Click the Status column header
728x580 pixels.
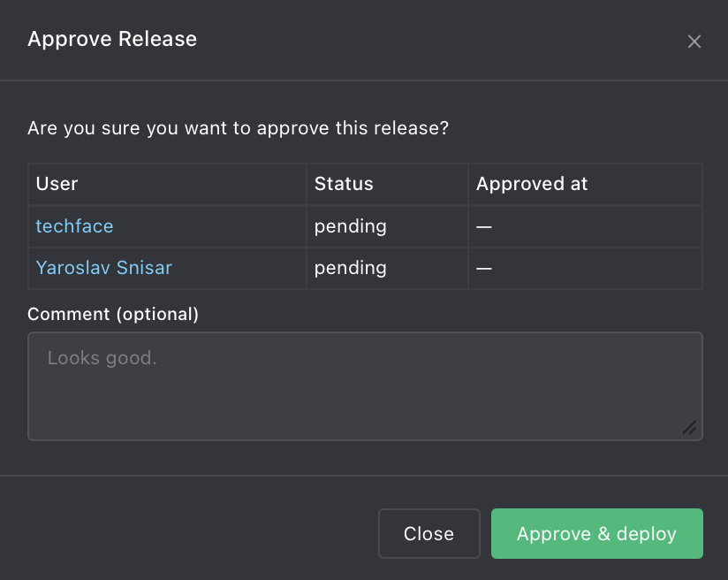coord(345,184)
